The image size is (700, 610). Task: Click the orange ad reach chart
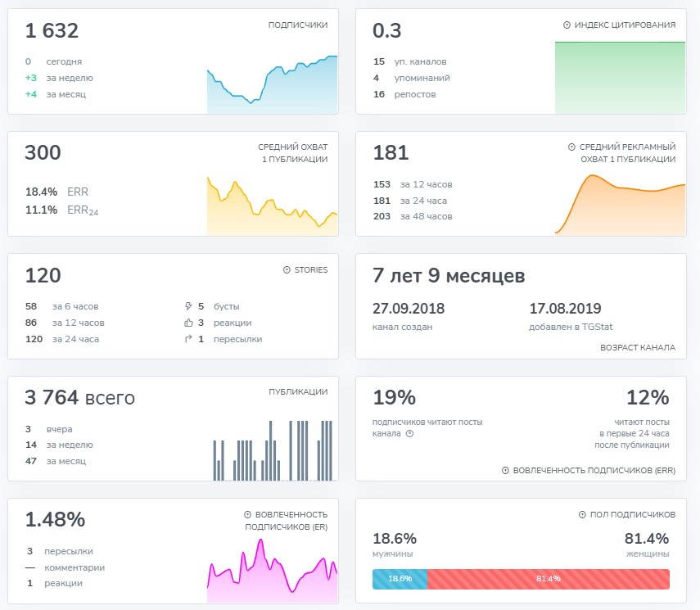(620, 205)
